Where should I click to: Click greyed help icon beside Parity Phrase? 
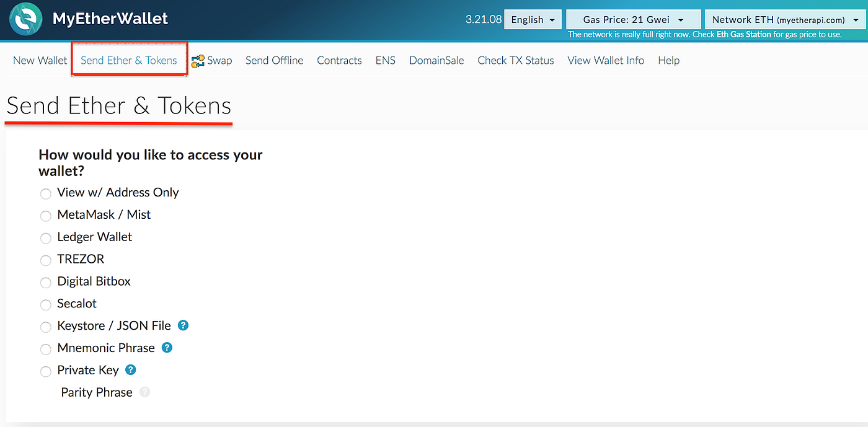pos(144,392)
